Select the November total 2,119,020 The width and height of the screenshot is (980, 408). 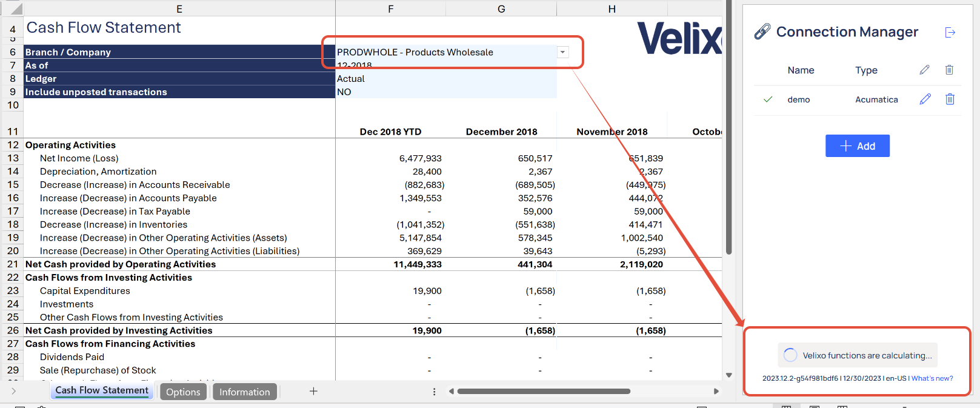pyautogui.click(x=641, y=264)
